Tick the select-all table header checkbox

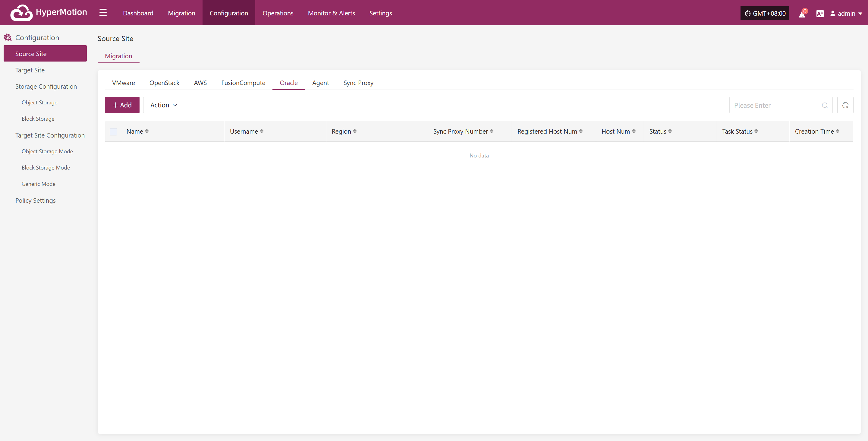[x=113, y=132]
